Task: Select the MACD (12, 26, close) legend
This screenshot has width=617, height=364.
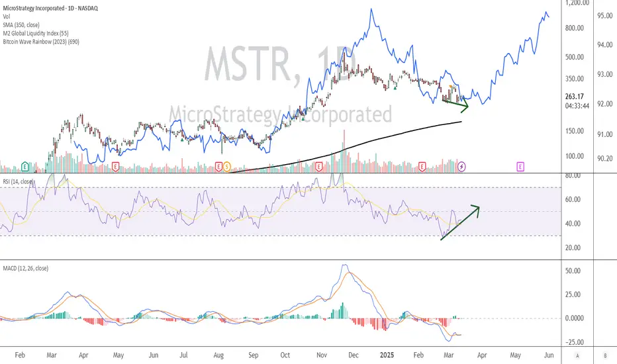Action: (26, 269)
